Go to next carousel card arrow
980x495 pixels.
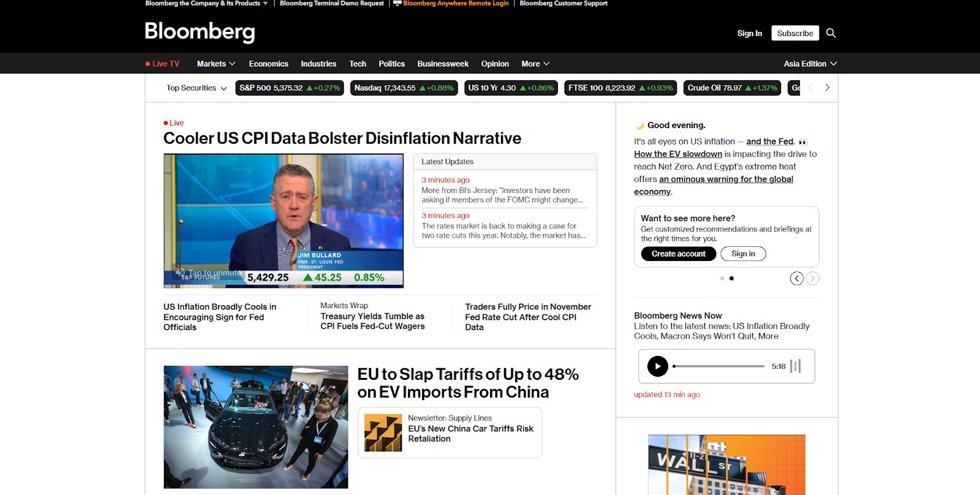(813, 278)
